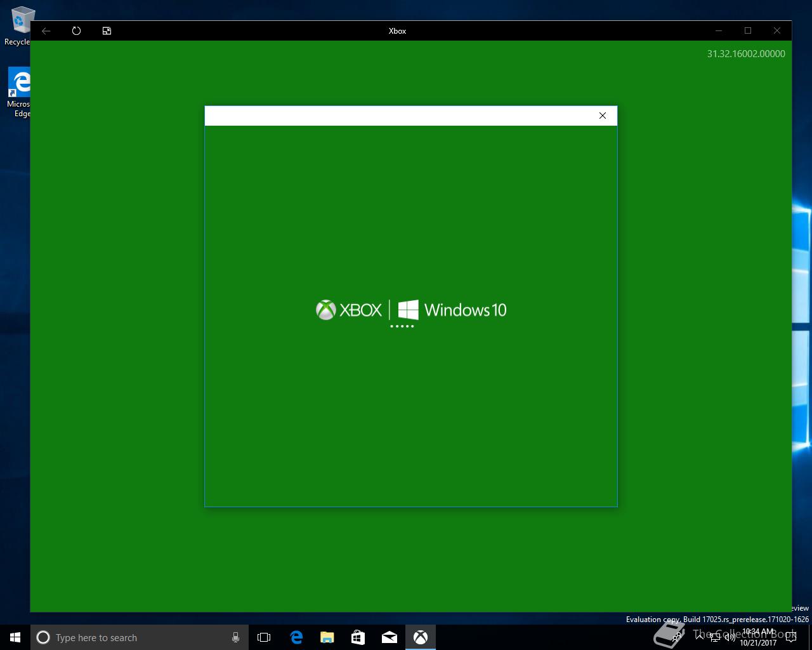The width and height of the screenshot is (812, 650).
Task: Open Action Center notifications icon
Action: click(790, 637)
